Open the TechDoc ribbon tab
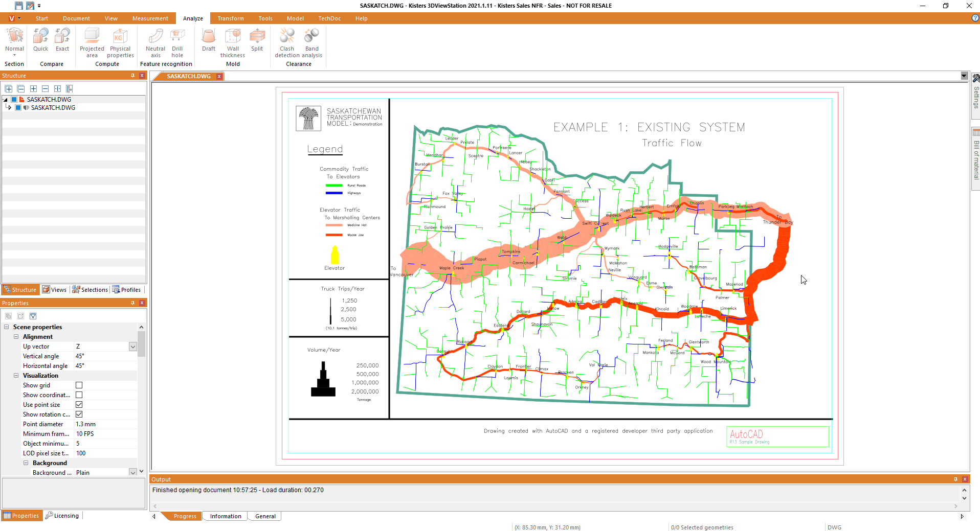This screenshot has width=980, height=531. point(329,18)
